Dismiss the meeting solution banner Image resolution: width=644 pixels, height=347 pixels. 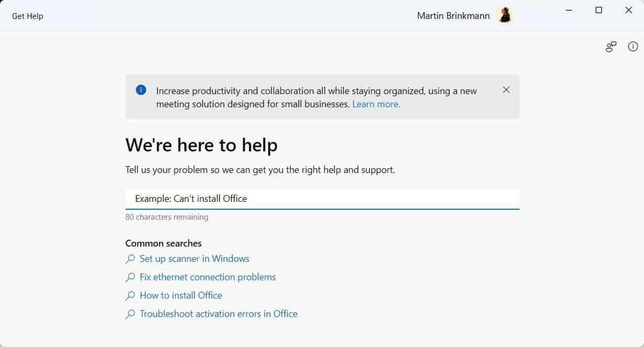[x=506, y=90]
